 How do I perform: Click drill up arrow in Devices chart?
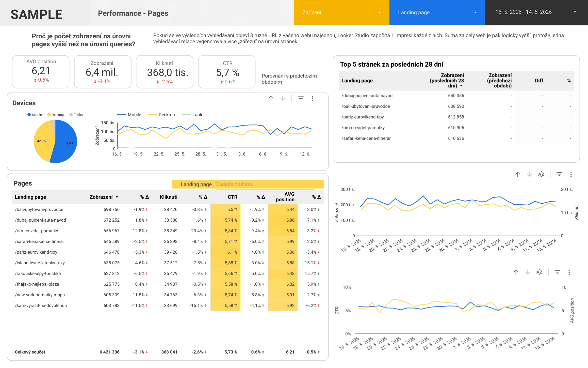point(271,98)
